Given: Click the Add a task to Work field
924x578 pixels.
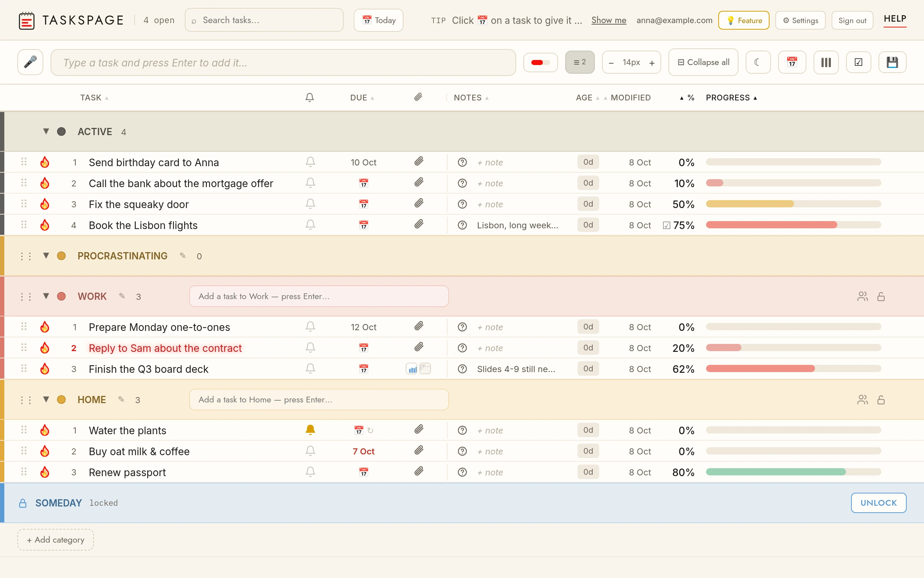Looking at the screenshot, I should 319,296.
